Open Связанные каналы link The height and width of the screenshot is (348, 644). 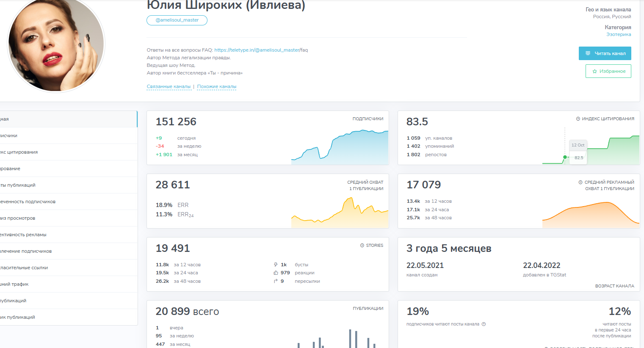pyautogui.click(x=169, y=87)
